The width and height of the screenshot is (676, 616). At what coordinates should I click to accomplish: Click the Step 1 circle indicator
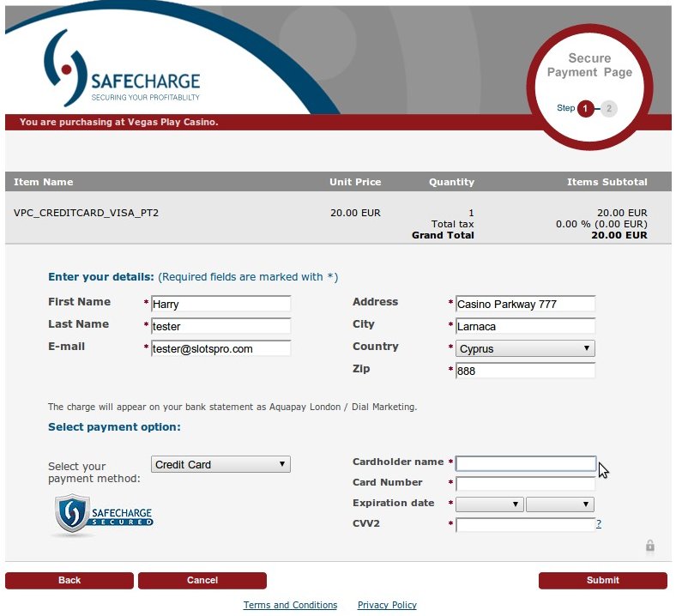coord(586,109)
